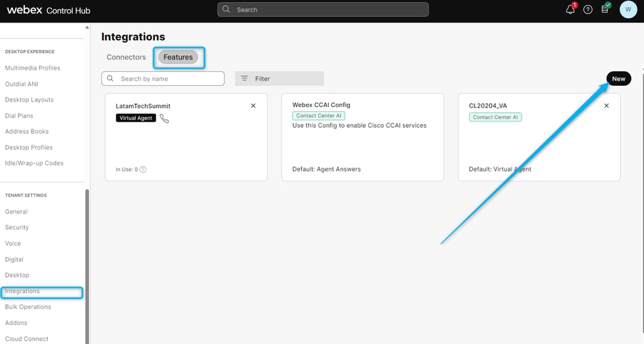This screenshot has width=644, height=344.
Task: Click the magnifier icon in Search by name field
Action: click(110, 78)
